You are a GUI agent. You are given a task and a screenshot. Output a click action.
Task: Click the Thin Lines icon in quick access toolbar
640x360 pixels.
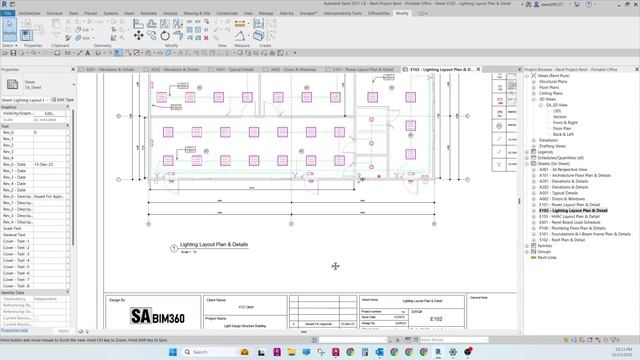click(118, 53)
